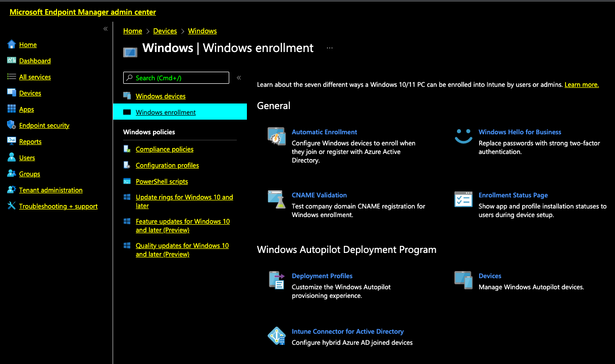615x364 pixels.
Task: Open Groups in the sidebar
Action: coord(30,174)
